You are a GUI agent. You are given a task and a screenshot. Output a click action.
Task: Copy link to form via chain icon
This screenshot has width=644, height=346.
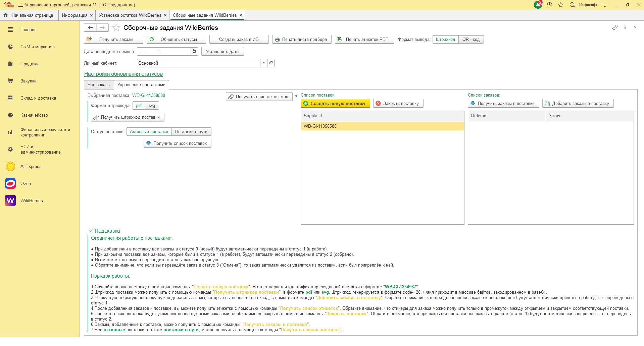tap(615, 27)
